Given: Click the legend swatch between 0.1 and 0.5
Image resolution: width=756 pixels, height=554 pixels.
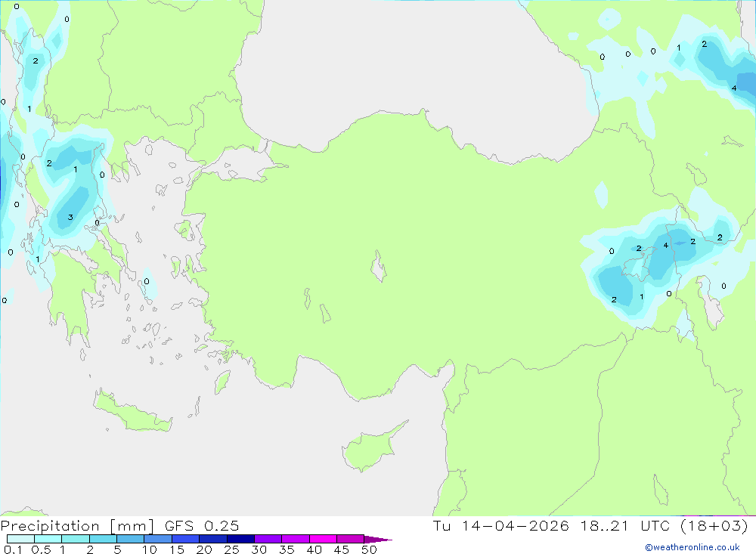Looking at the screenshot, I should pos(20,539).
